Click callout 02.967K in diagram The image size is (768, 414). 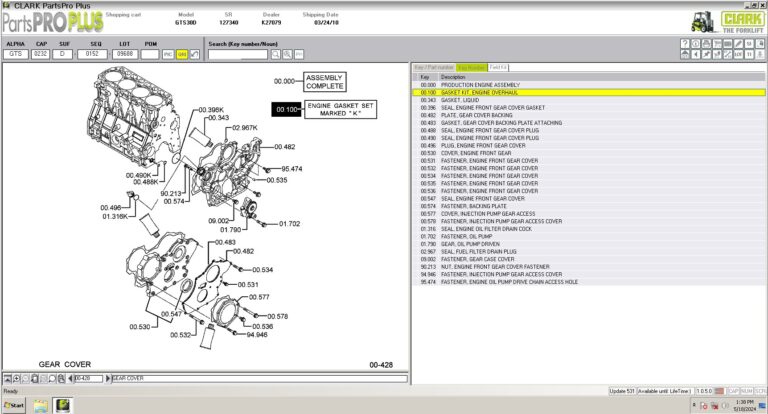244,127
